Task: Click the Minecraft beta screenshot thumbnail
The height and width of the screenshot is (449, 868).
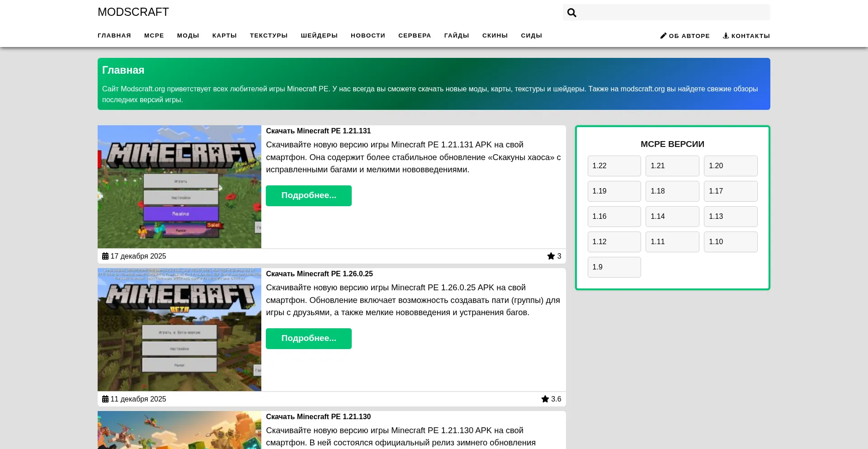Action: coord(179,329)
